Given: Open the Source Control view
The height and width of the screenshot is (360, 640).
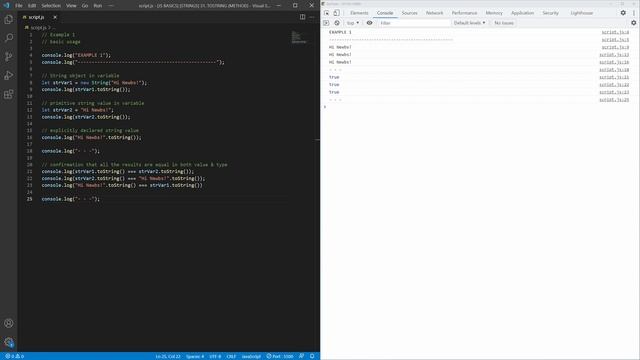Looking at the screenshot, I should coord(9,57).
